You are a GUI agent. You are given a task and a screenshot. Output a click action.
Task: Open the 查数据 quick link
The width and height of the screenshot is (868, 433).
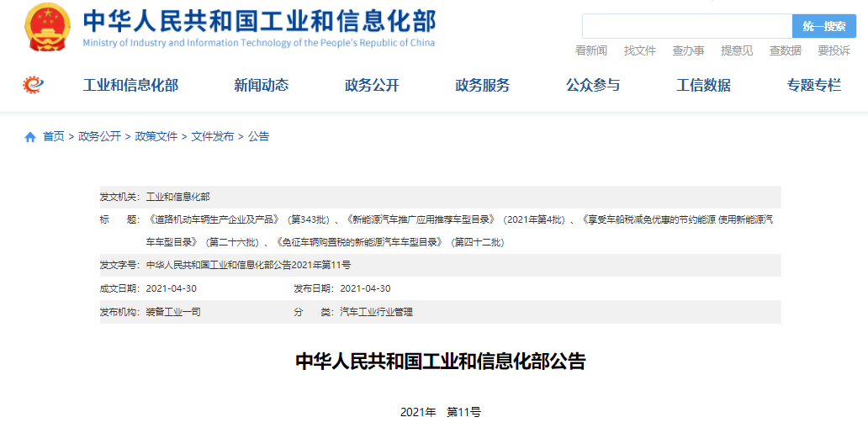(786, 51)
